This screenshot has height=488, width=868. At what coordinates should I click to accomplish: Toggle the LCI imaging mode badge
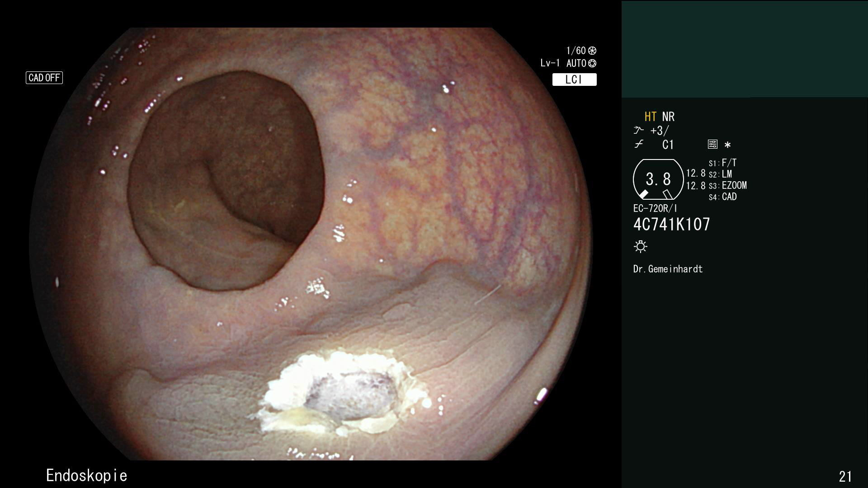coord(574,80)
